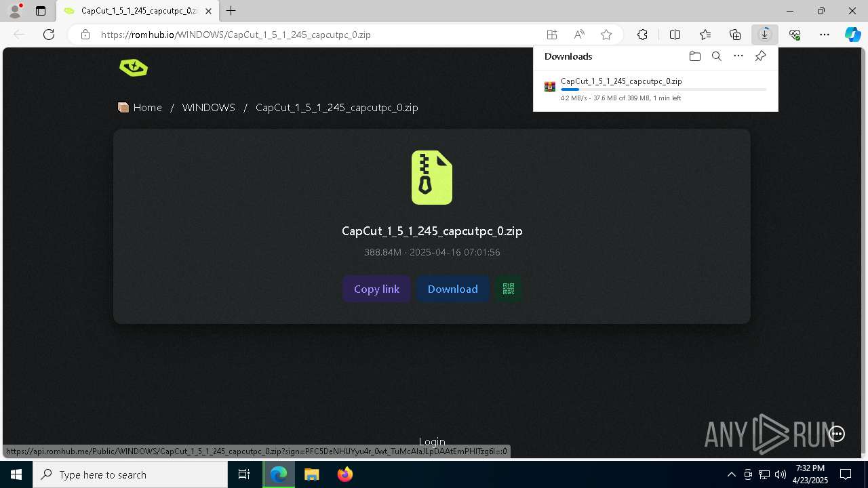This screenshot has width=868, height=488.
Task: Click the Login link at page bottom
Action: (432, 441)
